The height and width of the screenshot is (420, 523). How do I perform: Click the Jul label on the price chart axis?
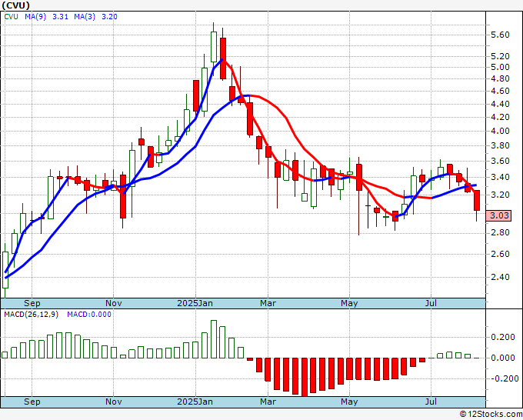431,304
